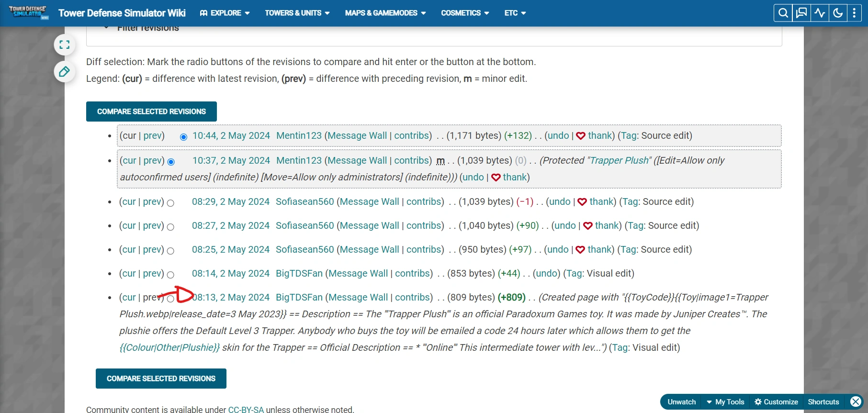Open the Tag link in 08:14 row
Screen dimensions: 868x413
pyautogui.click(x=575, y=274)
